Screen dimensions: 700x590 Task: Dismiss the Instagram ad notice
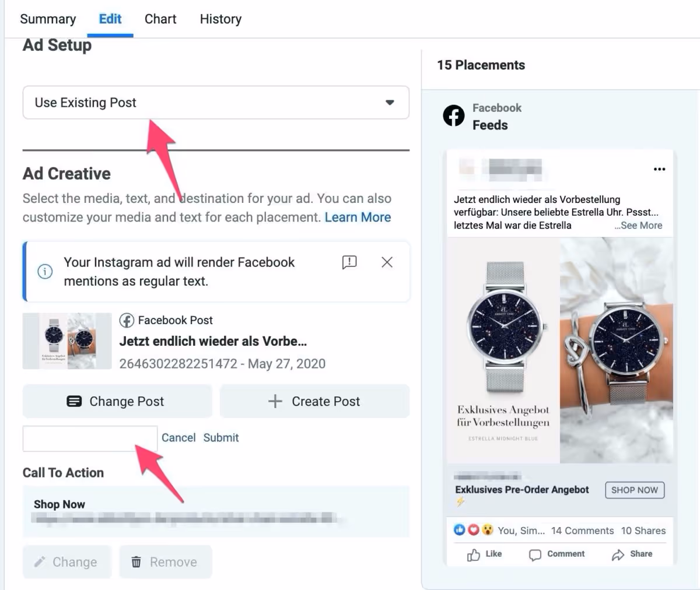click(387, 262)
